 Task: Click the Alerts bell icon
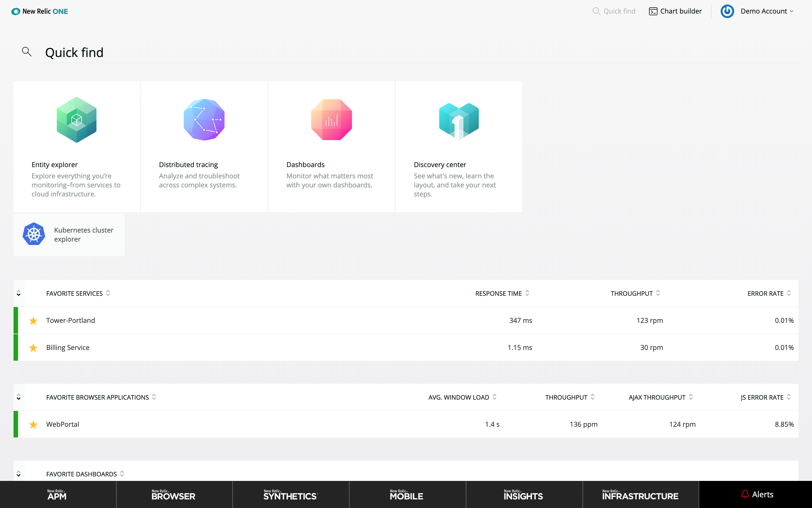point(745,494)
